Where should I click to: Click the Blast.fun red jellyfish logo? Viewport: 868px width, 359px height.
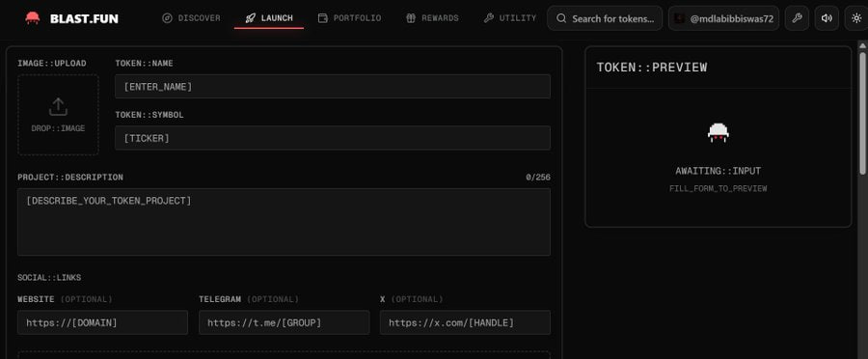pyautogui.click(x=33, y=18)
